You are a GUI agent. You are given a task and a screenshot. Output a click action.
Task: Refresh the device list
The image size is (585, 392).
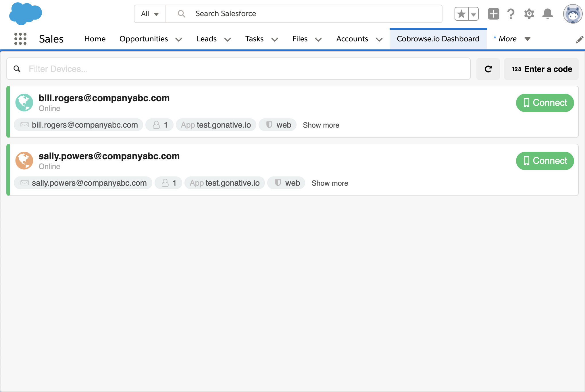coord(488,69)
